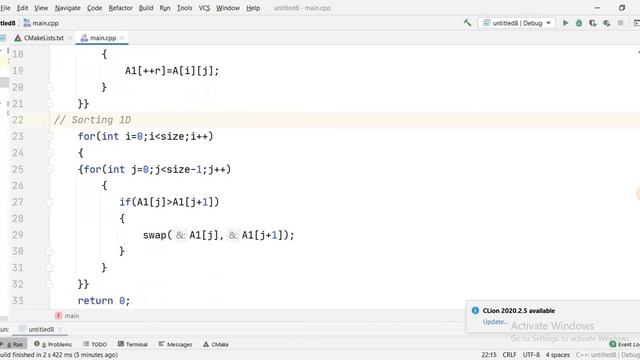This screenshot has height=360, width=640.
Task: Select the untitled8 run tab
Action: pyautogui.click(x=41, y=329)
